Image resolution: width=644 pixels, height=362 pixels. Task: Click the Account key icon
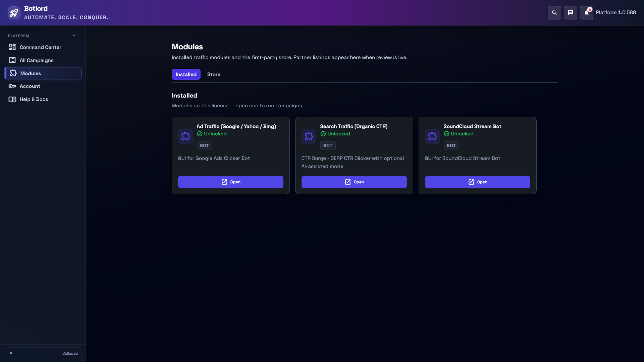12,86
